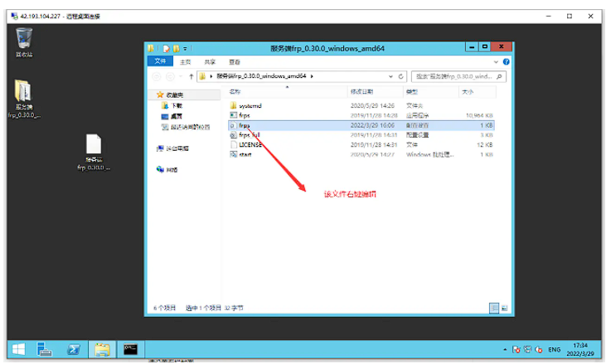The image size is (611, 364).
Task: Select the systemd folder
Action: tap(250, 106)
